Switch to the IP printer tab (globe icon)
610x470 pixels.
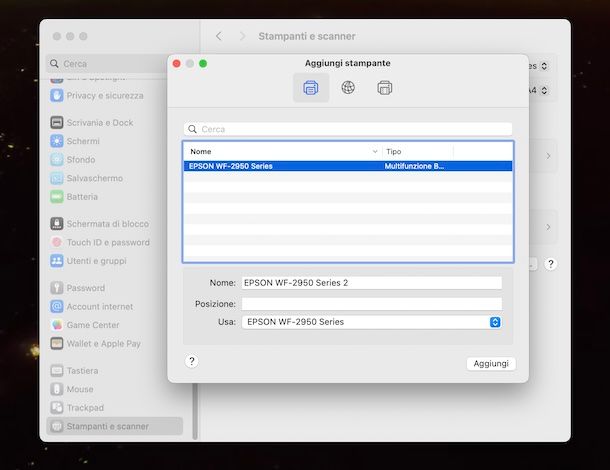pos(348,88)
